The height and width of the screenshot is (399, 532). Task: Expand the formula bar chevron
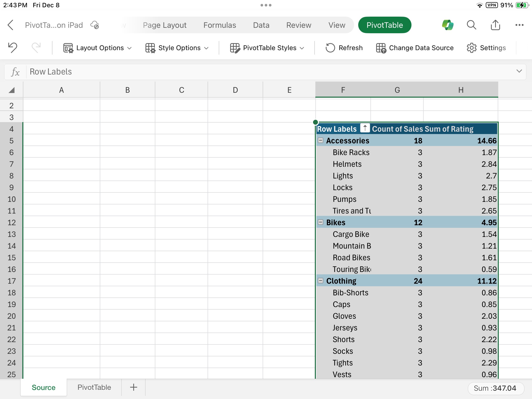pyautogui.click(x=519, y=71)
